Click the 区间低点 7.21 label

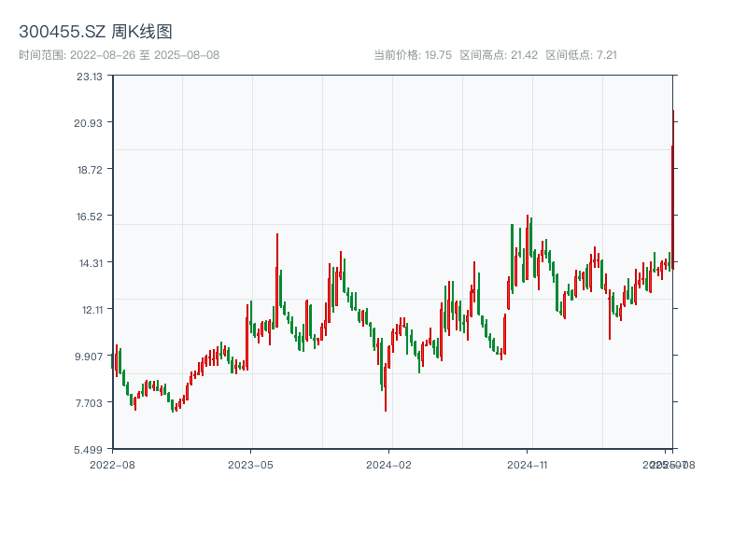tap(581, 55)
